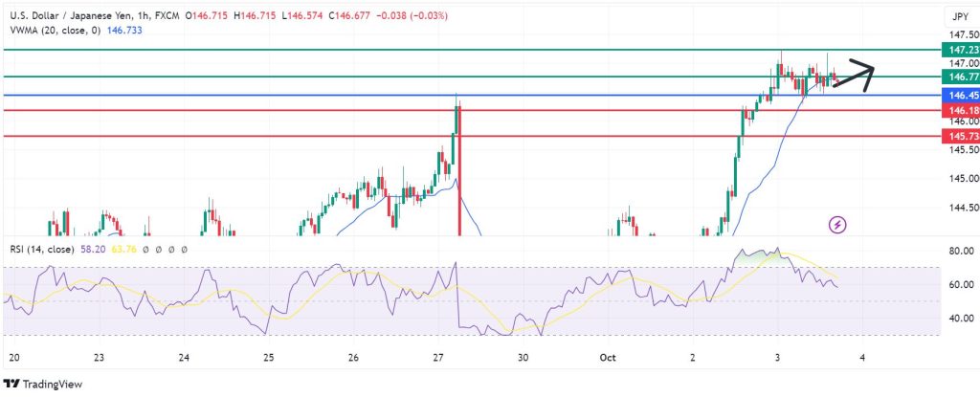Click the 60.00 level on the RSI axis
The height and width of the screenshot is (397, 980).
coord(962,284)
